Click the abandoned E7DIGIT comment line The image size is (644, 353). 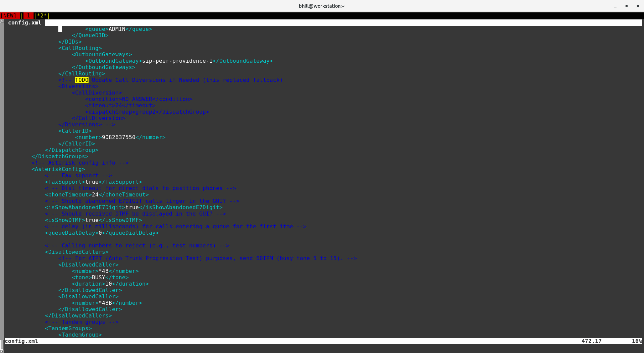(142, 201)
